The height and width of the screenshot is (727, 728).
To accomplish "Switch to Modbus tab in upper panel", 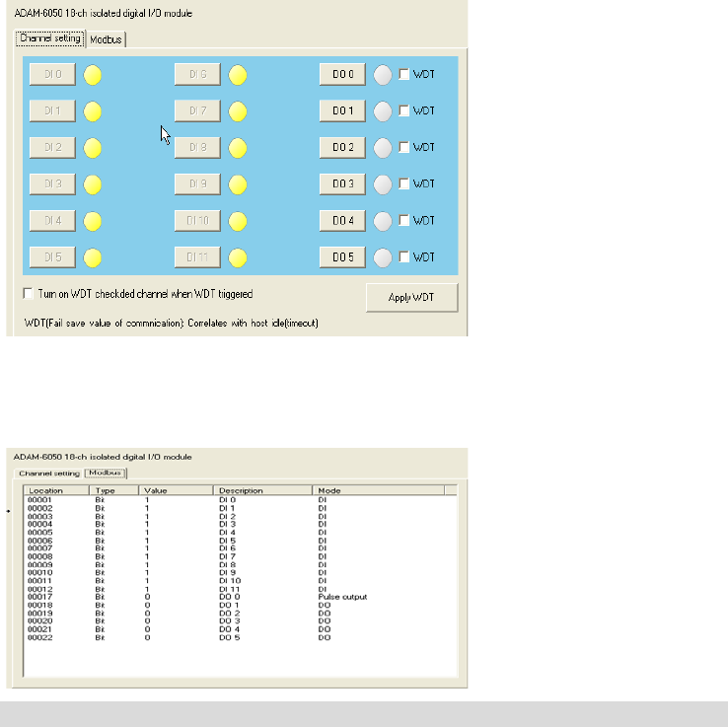I will pos(106,39).
